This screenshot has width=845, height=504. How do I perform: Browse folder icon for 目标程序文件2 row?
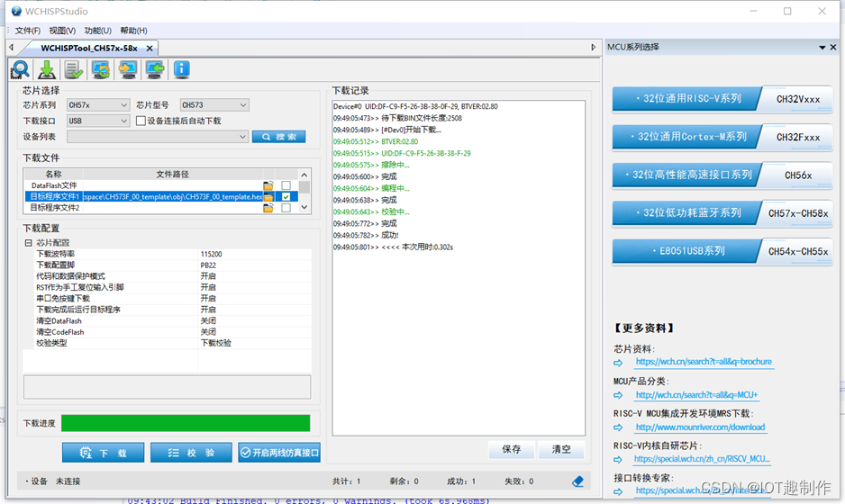tap(268, 208)
